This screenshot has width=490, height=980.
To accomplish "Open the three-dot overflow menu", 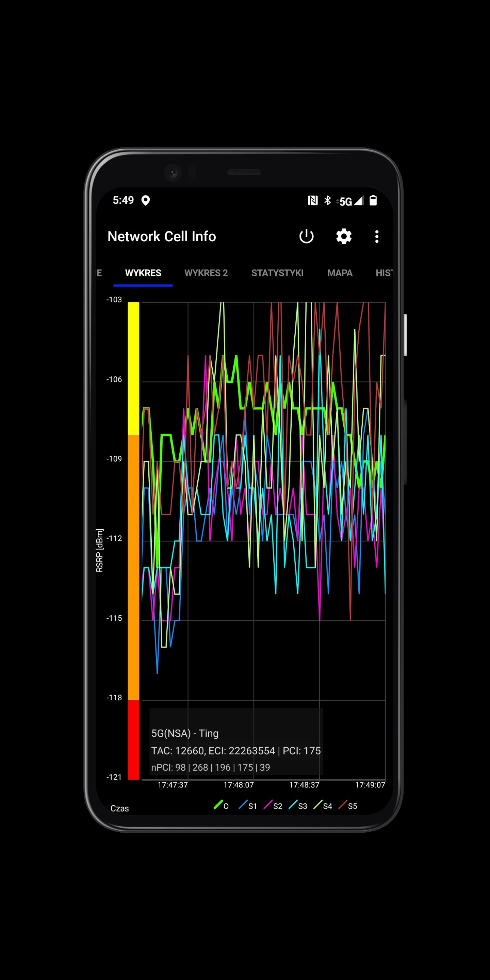I will pyautogui.click(x=377, y=236).
